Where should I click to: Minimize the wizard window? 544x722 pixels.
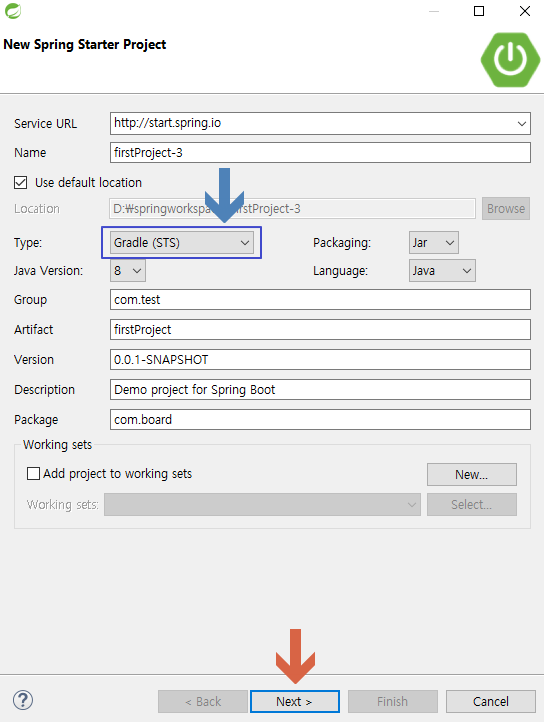(x=434, y=11)
